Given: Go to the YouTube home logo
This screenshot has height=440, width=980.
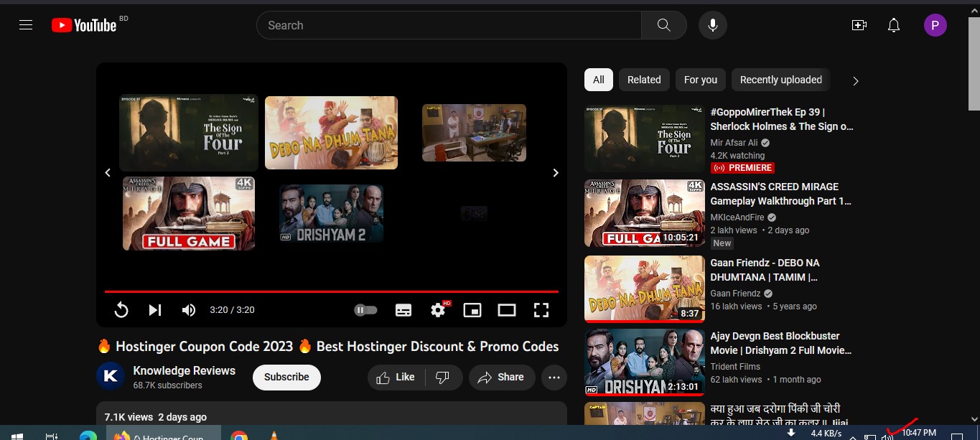Looking at the screenshot, I should point(84,25).
